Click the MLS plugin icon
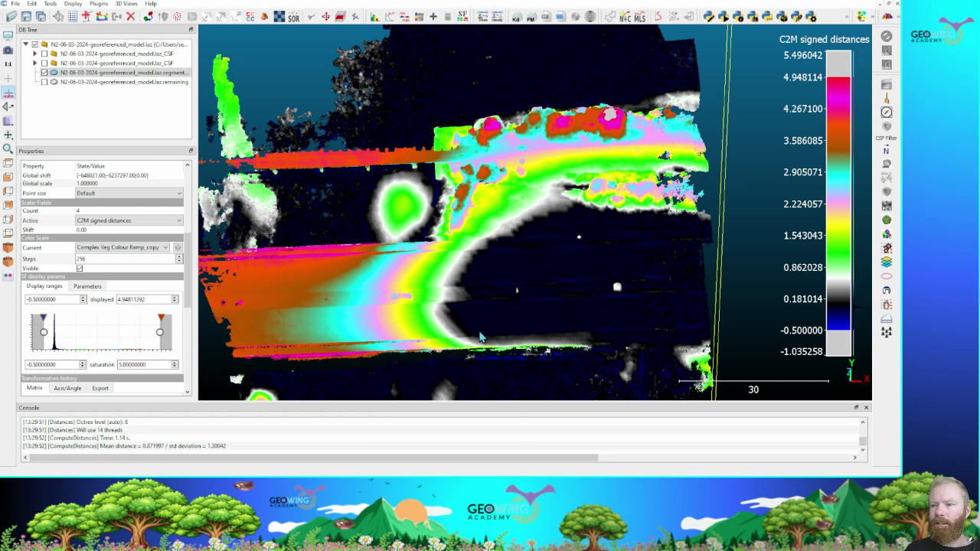 point(639,17)
